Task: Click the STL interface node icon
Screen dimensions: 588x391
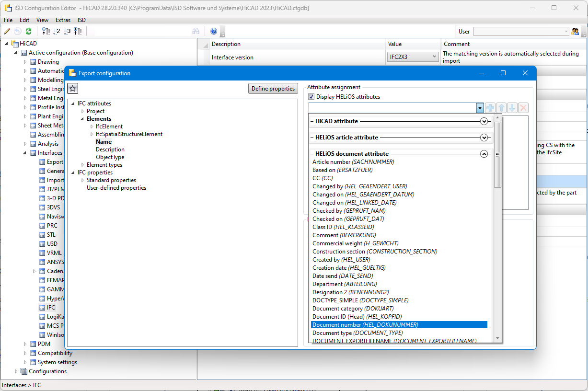Action: pos(42,235)
